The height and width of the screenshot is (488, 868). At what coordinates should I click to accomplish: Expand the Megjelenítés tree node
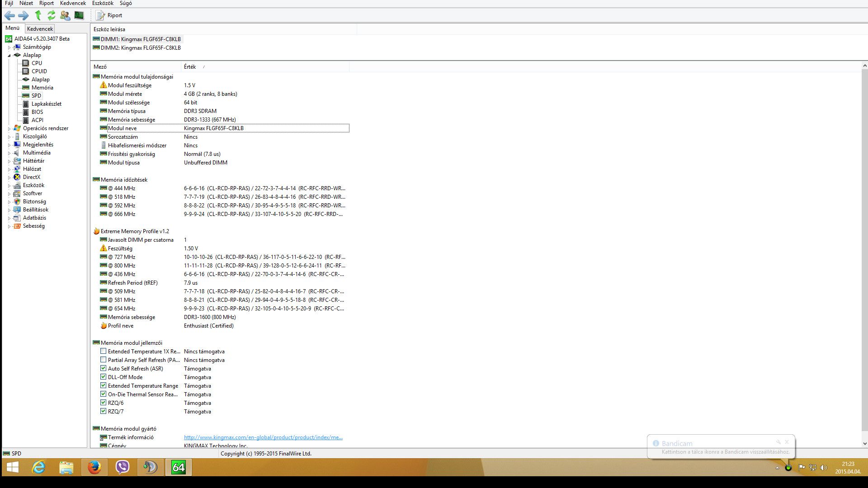(9, 145)
